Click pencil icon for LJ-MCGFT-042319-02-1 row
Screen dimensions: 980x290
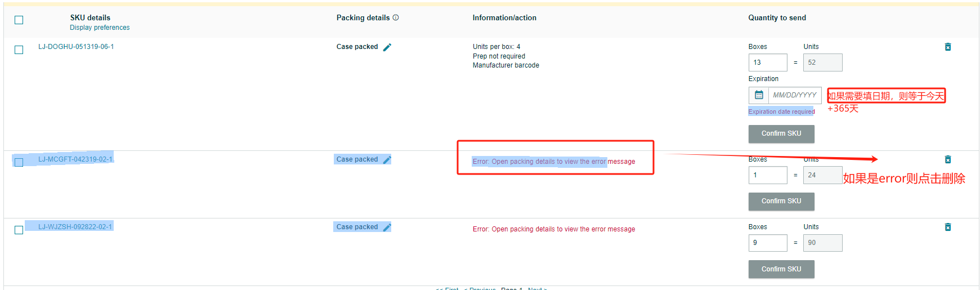[x=387, y=160]
